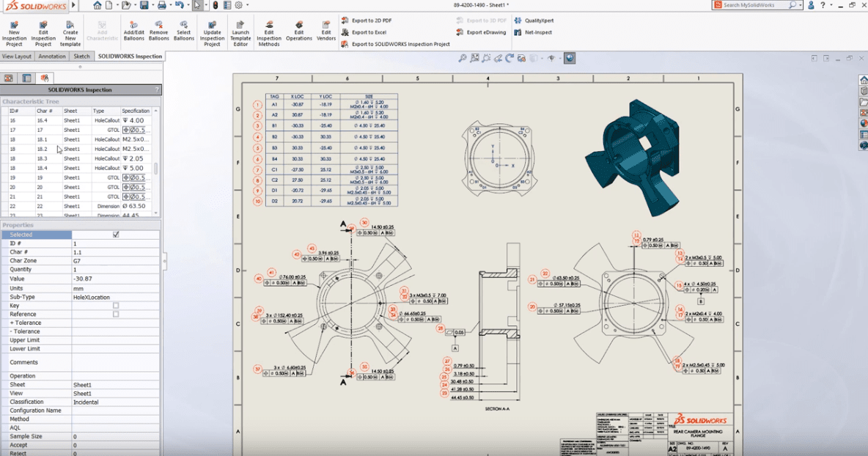Click the blue 3D model view
The width and height of the screenshot is (868, 456).
[634, 157]
